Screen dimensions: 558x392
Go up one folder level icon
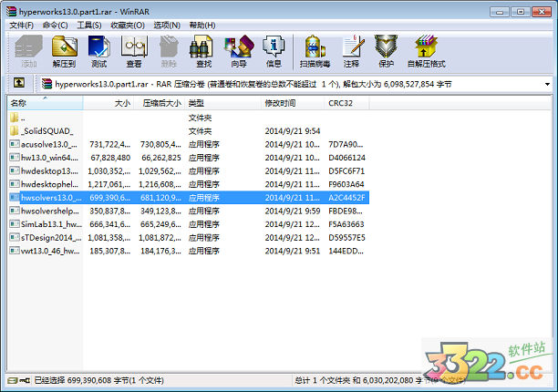(x=19, y=83)
